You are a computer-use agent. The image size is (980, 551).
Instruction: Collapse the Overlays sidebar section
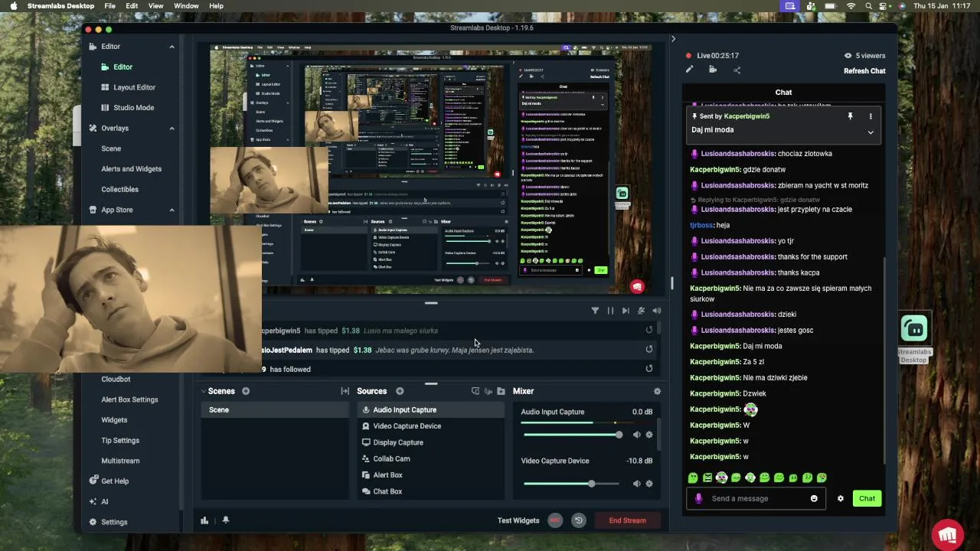click(171, 129)
